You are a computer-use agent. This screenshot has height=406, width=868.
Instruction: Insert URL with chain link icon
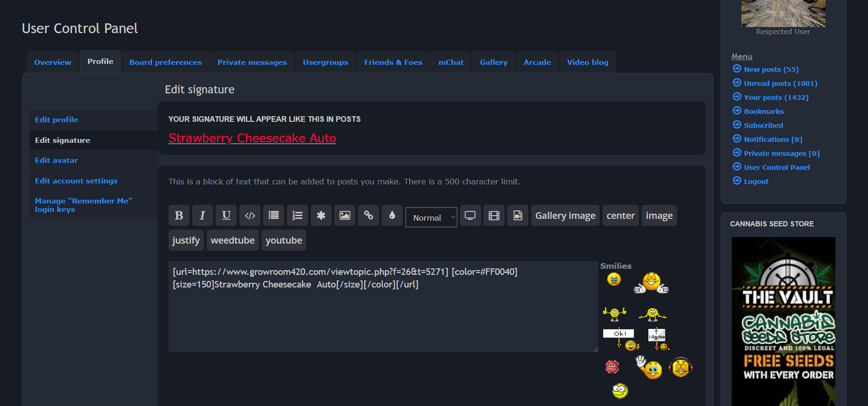(x=369, y=216)
